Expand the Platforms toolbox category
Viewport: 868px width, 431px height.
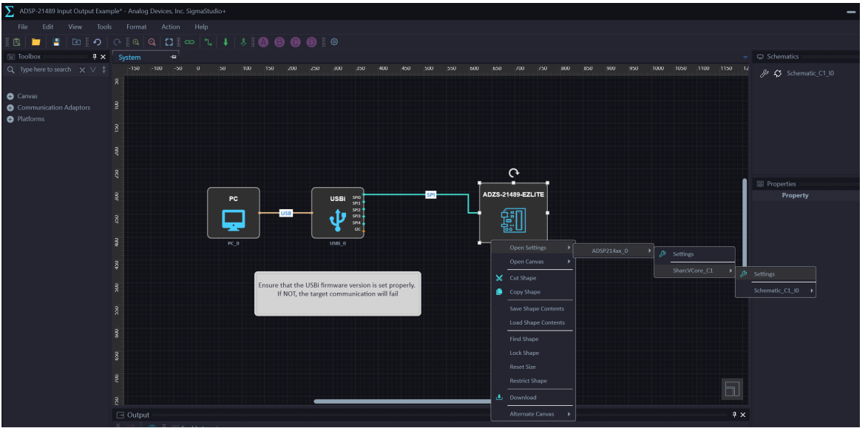[x=10, y=119]
